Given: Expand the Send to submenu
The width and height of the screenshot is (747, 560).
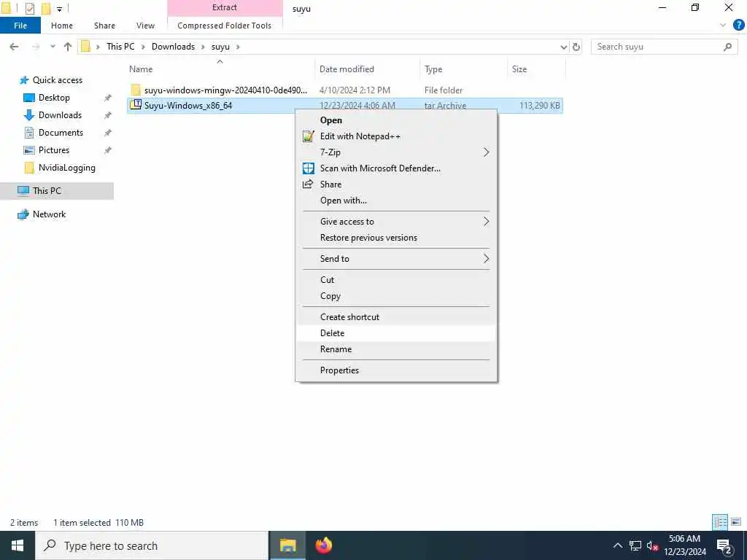Looking at the screenshot, I should pos(487,259).
